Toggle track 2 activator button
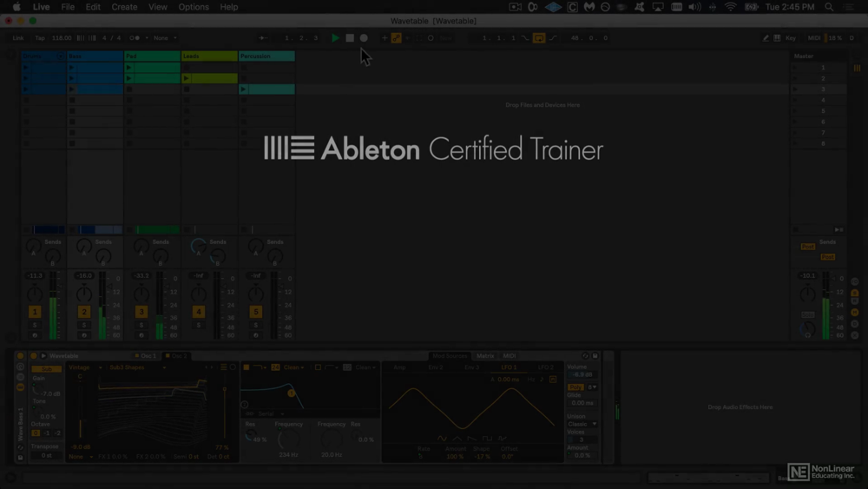 [84, 312]
